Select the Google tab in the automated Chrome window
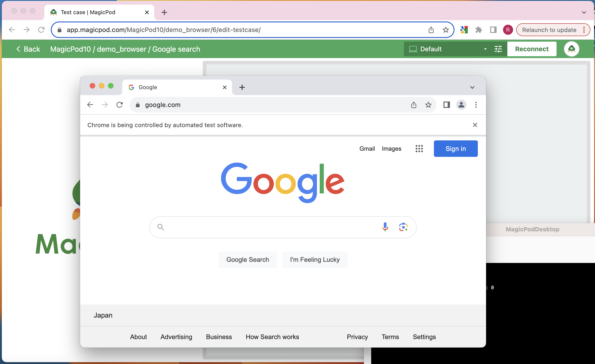 pos(177,87)
